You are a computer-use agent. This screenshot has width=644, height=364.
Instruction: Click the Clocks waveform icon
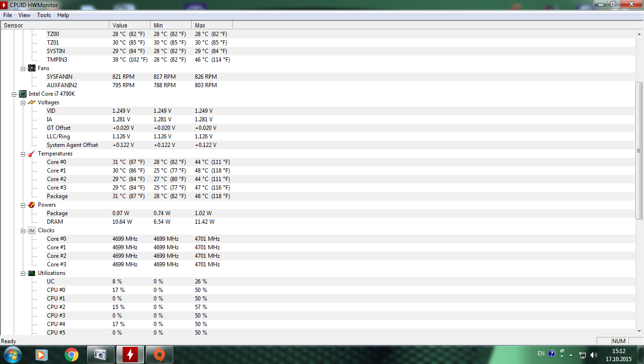coord(32,230)
